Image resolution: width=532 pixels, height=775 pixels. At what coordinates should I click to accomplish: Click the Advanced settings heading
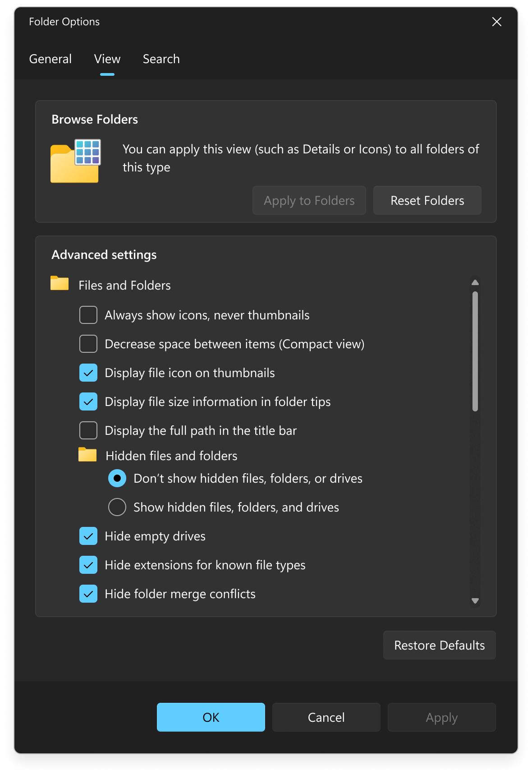(104, 255)
